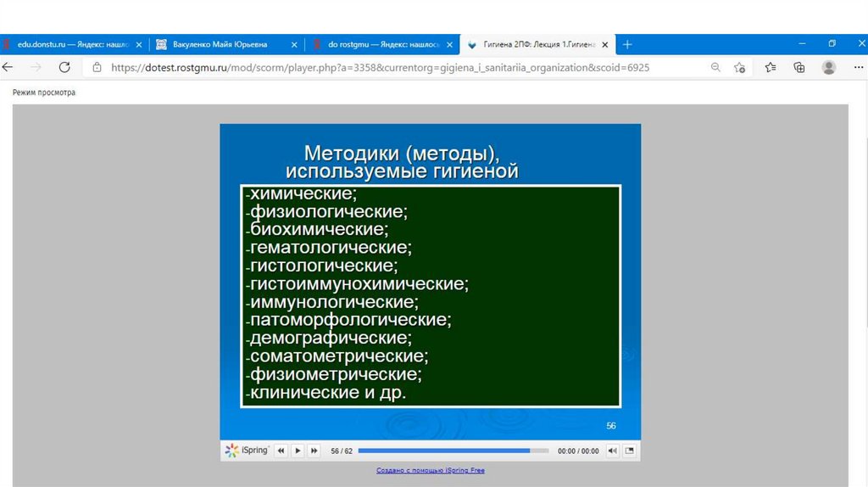Click the line гематологические;
868x487 pixels.
point(329,248)
